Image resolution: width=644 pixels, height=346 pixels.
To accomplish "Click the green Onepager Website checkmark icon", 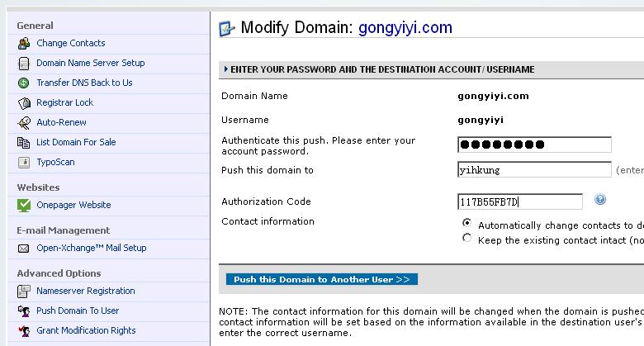I will pyautogui.click(x=24, y=205).
